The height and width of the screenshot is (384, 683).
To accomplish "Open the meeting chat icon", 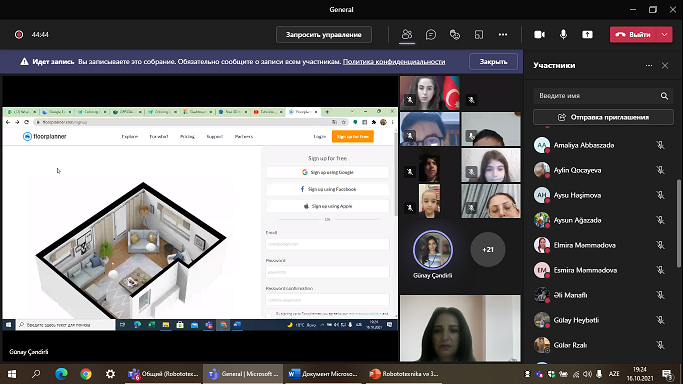I will [431, 34].
